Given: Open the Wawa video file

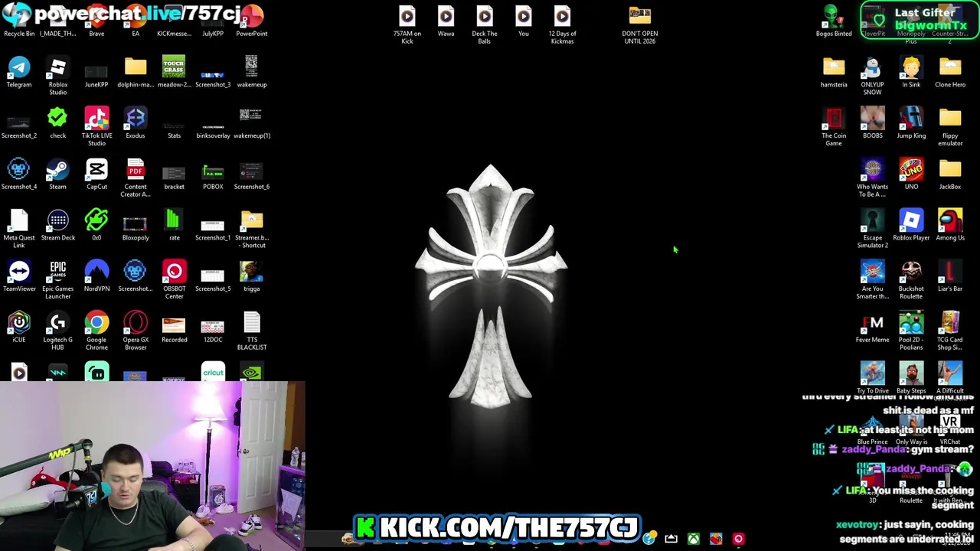Looking at the screenshot, I should (x=446, y=21).
